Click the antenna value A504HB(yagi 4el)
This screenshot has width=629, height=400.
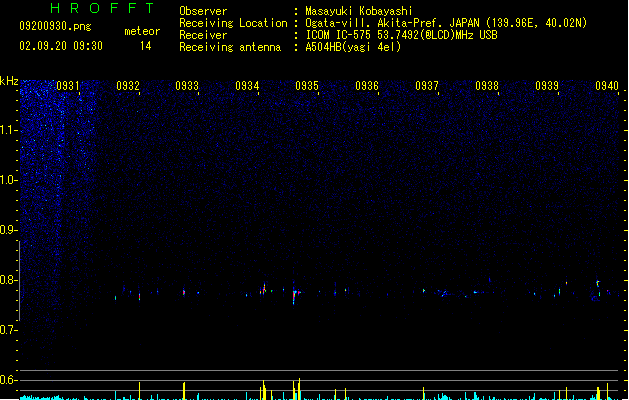[353, 47]
